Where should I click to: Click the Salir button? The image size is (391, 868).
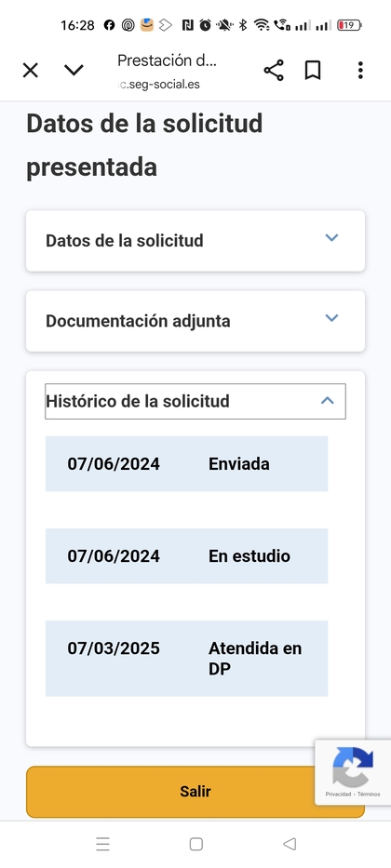tap(195, 792)
